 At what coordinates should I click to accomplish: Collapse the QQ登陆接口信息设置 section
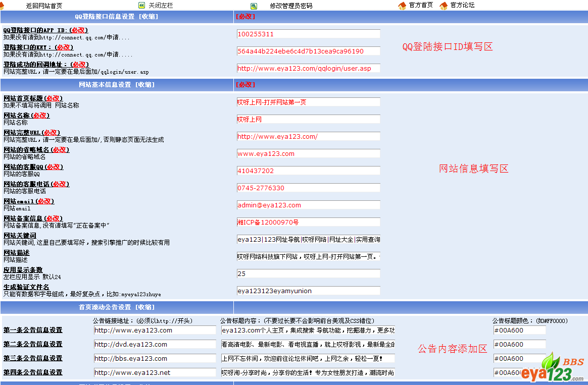147,17
